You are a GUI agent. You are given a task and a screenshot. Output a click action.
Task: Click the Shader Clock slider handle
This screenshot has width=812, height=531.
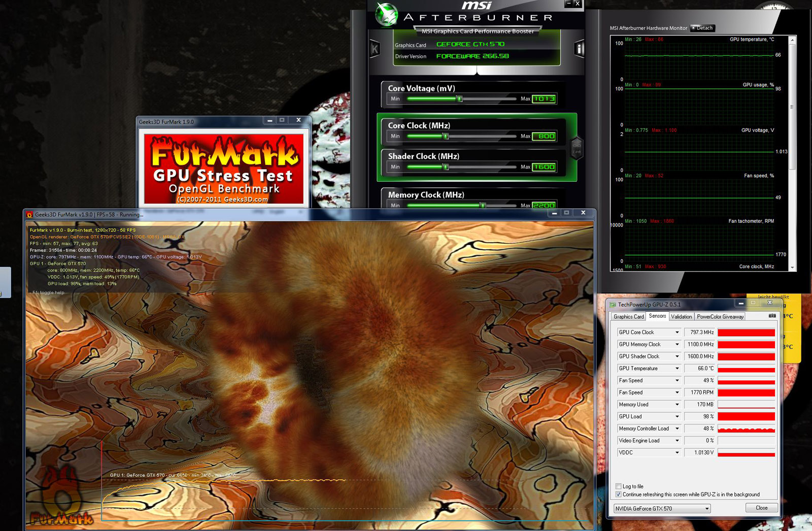(446, 167)
